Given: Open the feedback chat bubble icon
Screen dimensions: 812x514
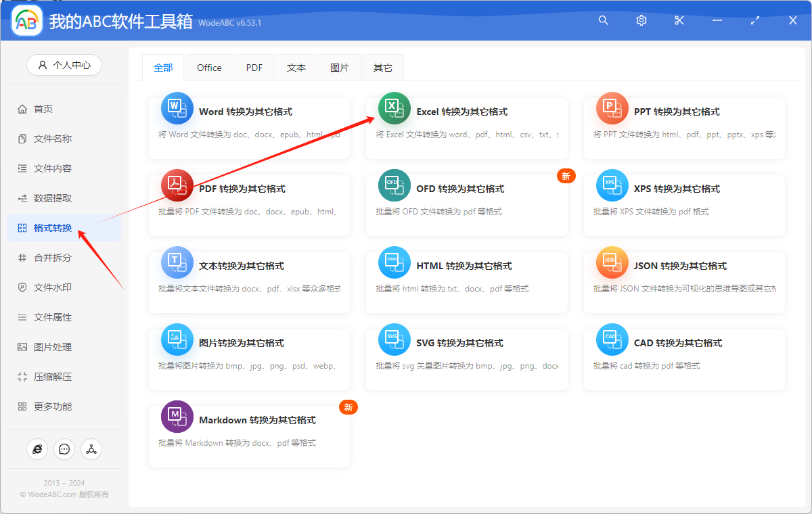Looking at the screenshot, I should [x=64, y=448].
